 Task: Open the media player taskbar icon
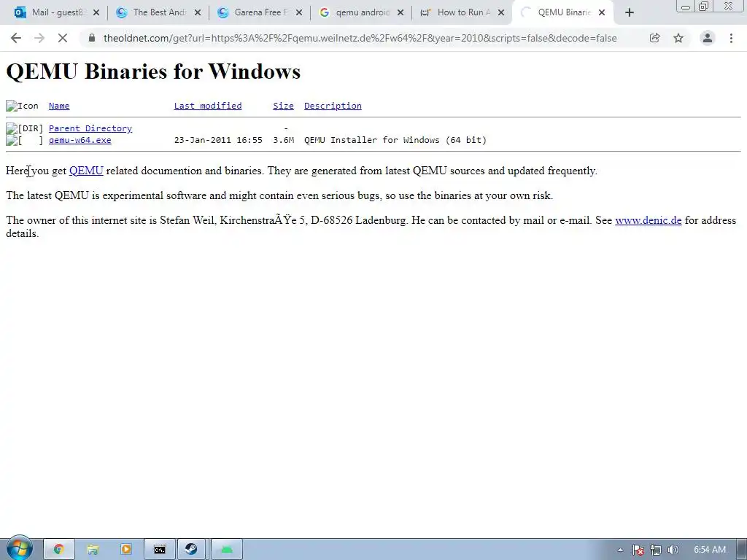point(125,550)
